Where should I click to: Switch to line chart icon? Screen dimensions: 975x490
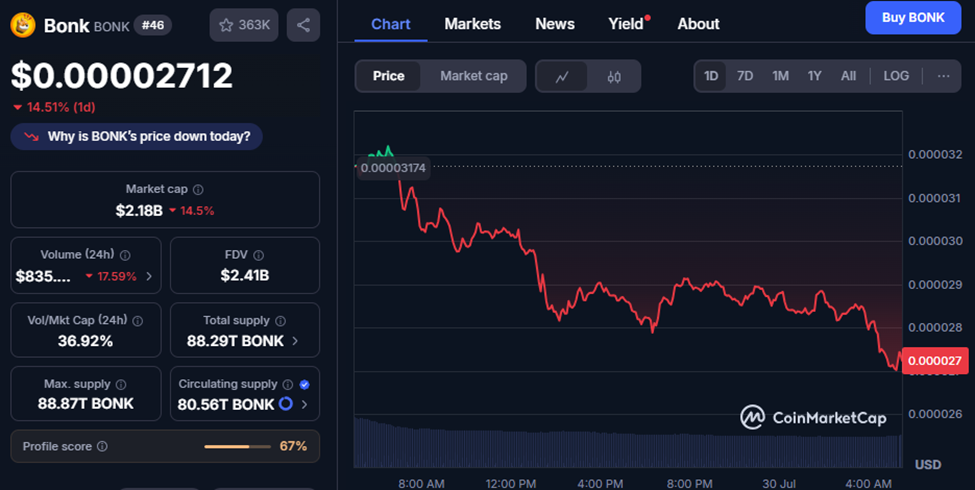click(x=562, y=76)
